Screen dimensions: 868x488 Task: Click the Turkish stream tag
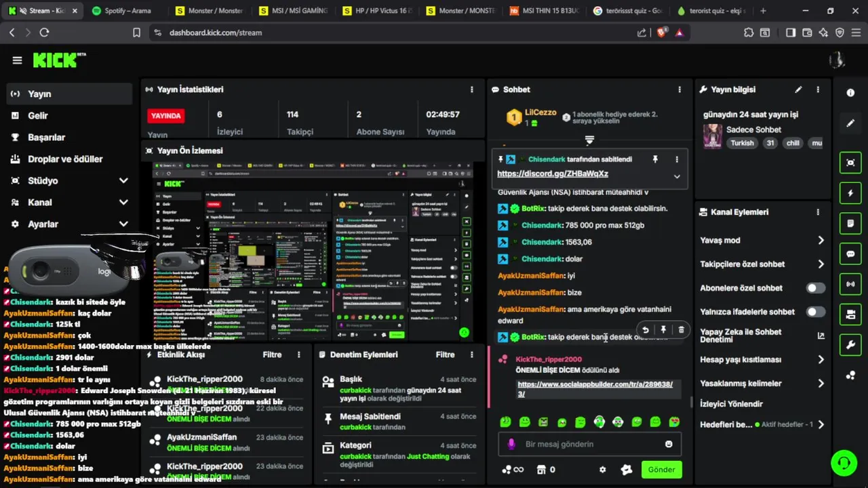pyautogui.click(x=742, y=143)
